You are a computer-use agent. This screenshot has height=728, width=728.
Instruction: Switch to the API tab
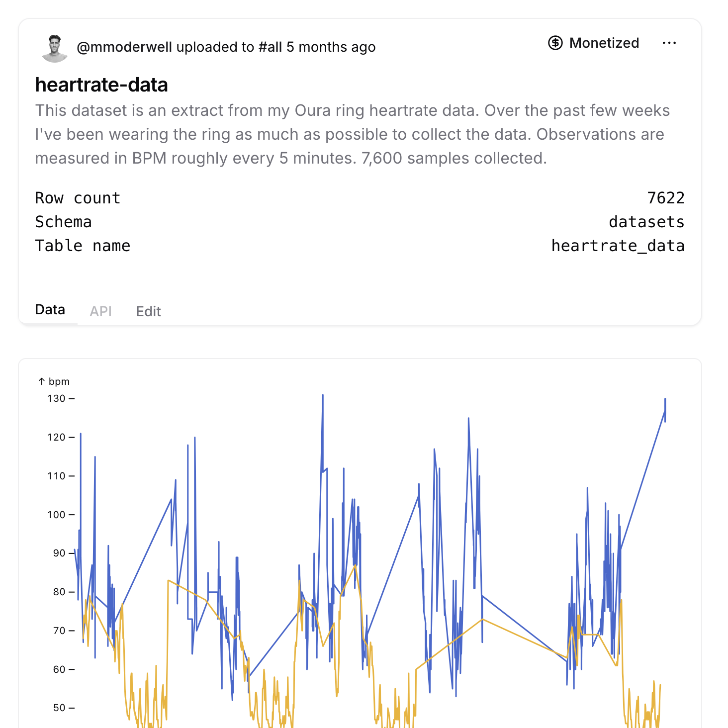[100, 311]
